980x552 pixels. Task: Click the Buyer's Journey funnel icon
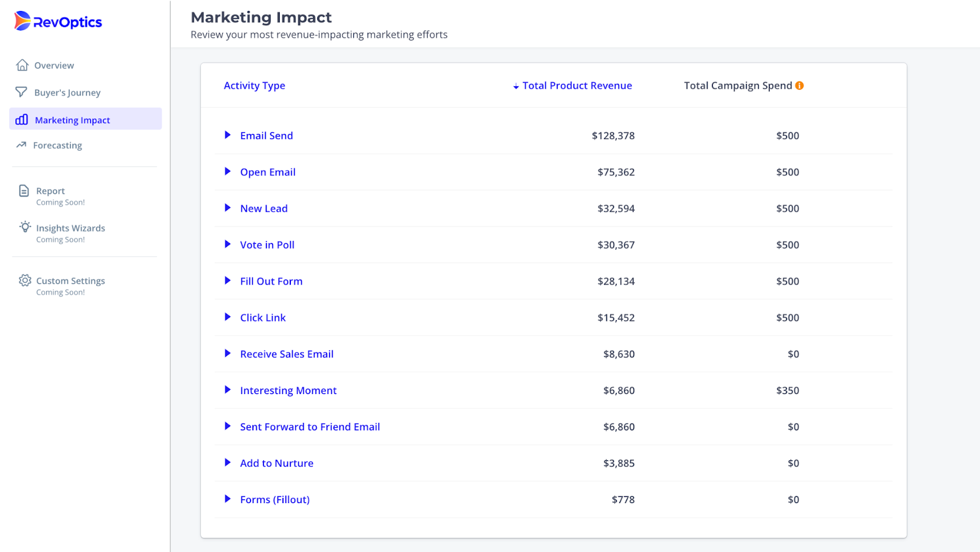click(21, 92)
